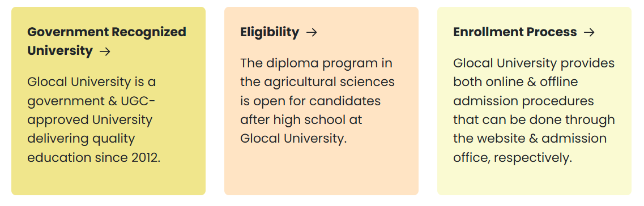
Task: Open the Government Recognized University heading
Action: click(x=107, y=41)
